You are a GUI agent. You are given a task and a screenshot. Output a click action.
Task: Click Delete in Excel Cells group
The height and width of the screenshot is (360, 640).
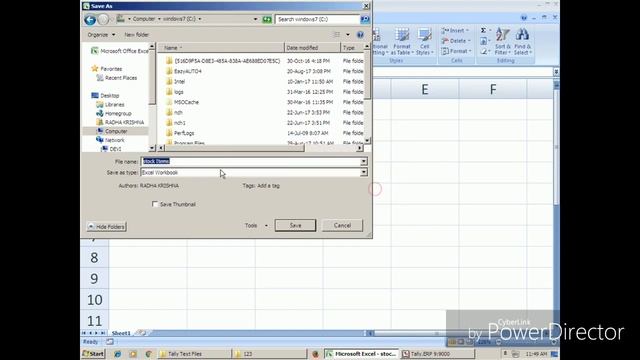456,41
